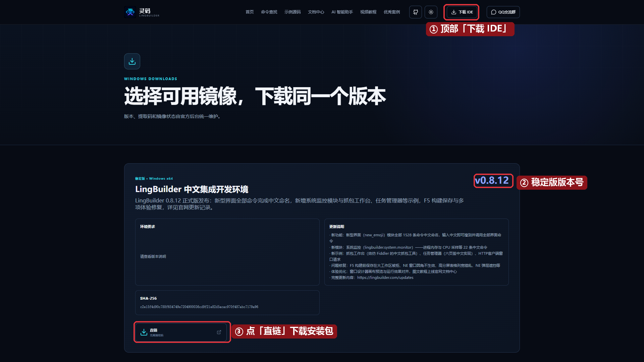The width and height of the screenshot is (644, 362).
Task: Open AI 智能助手 nav item
Action: coord(342,12)
